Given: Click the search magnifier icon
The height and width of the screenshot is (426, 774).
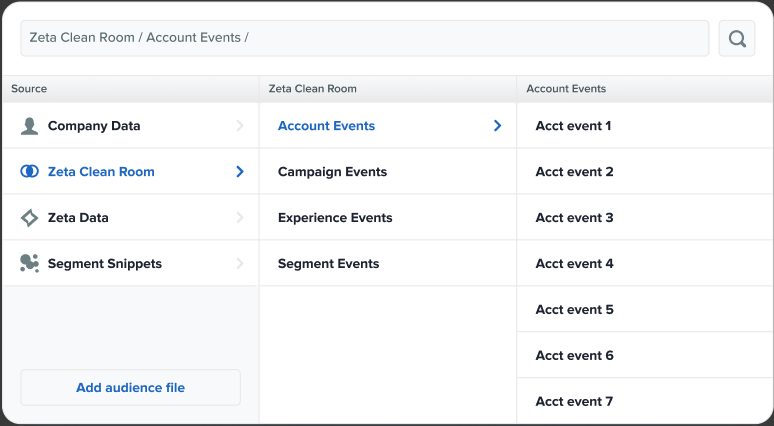Looking at the screenshot, I should coord(737,39).
